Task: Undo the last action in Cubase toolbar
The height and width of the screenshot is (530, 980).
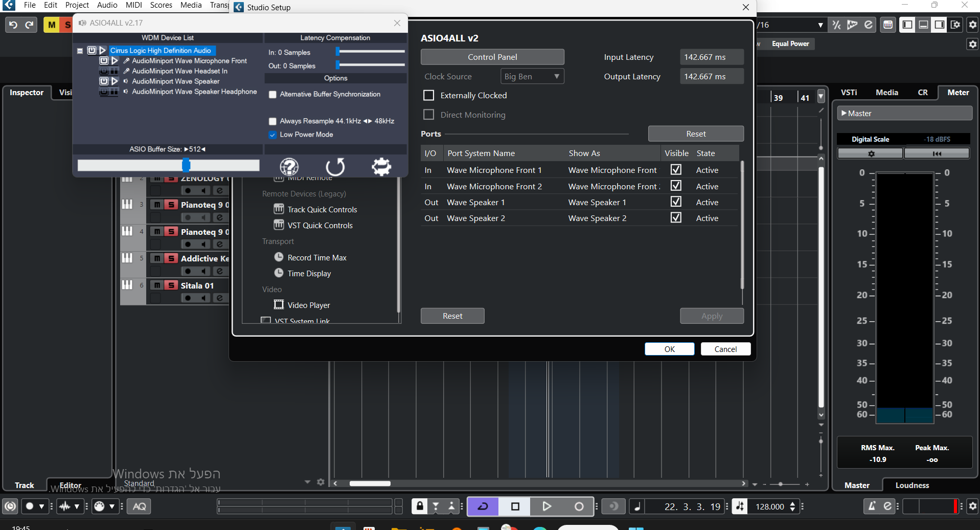Action: coord(13,25)
